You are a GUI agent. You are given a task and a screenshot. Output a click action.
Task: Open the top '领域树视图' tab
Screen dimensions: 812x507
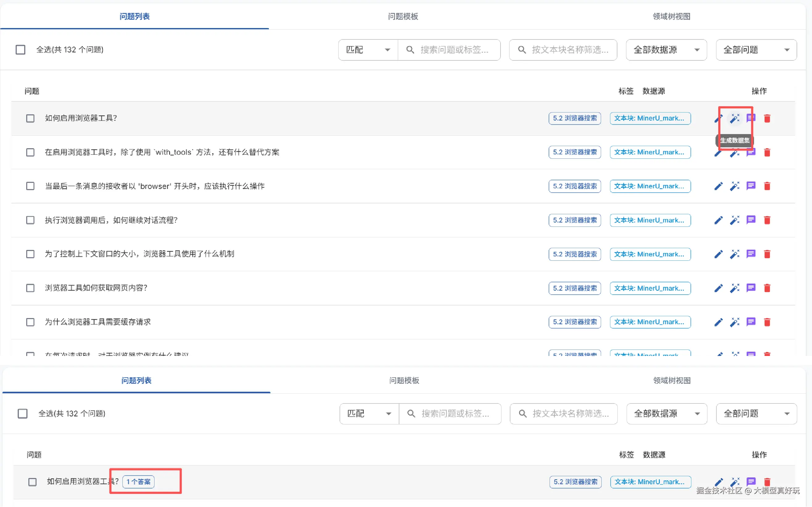click(671, 16)
